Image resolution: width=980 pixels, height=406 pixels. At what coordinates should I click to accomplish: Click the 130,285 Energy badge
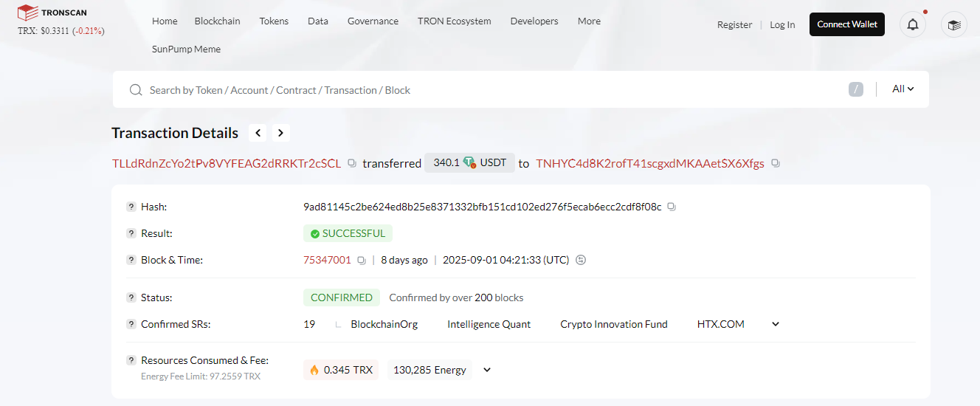(x=430, y=370)
